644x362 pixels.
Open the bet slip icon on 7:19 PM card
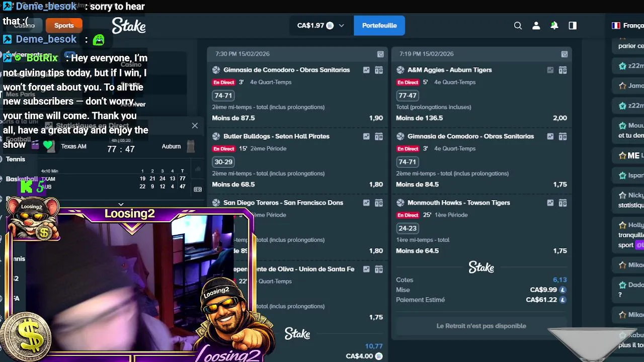click(x=565, y=54)
